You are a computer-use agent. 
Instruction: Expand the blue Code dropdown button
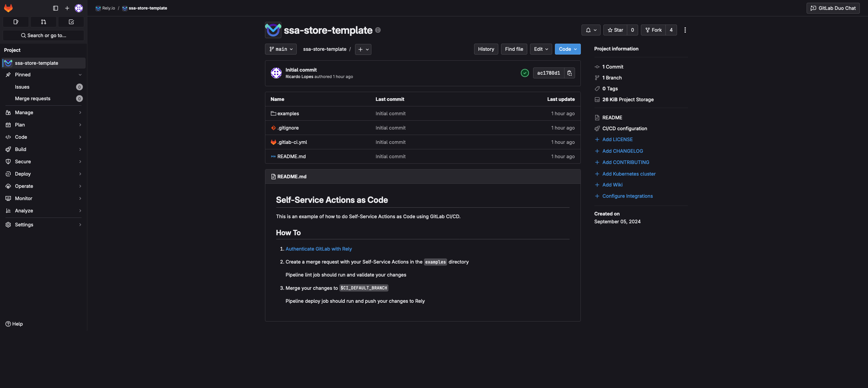568,49
